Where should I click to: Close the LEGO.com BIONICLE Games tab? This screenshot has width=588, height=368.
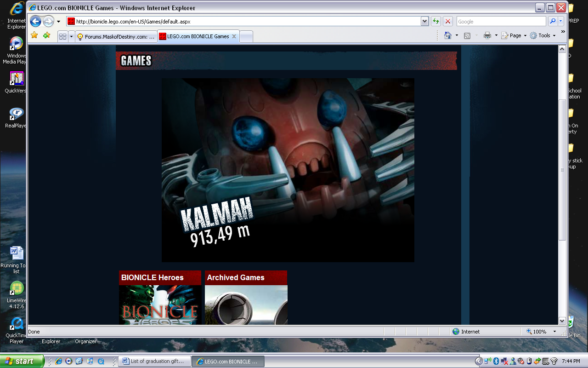pyautogui.click(x=234, y=36)
